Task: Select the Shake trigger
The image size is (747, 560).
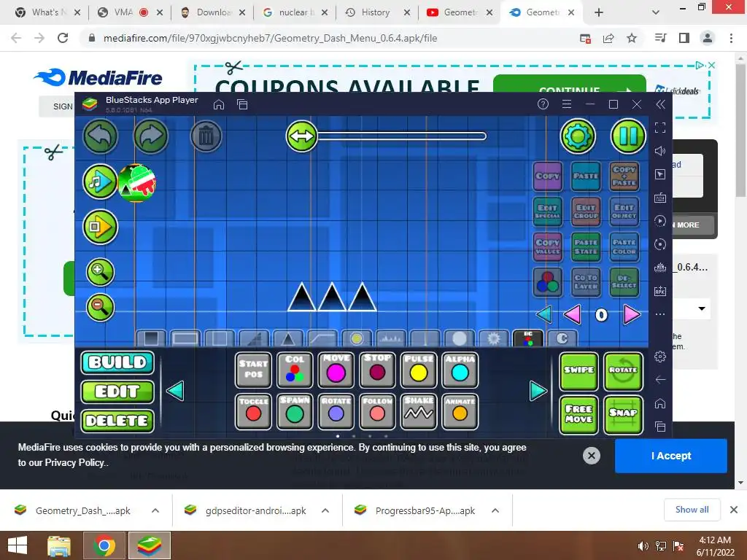Action: click(x=419, y=411)
